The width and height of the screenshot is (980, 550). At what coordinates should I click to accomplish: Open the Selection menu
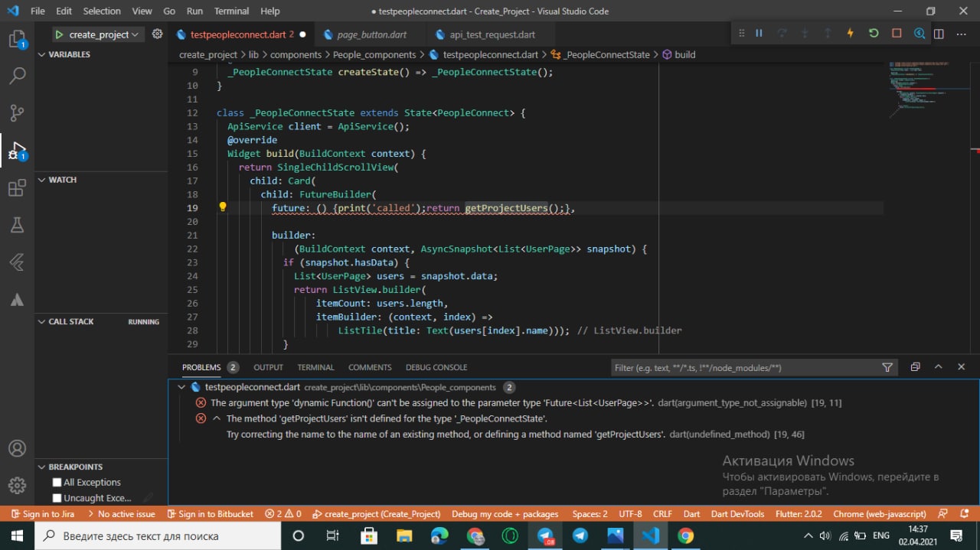click(x=102, y=11)
